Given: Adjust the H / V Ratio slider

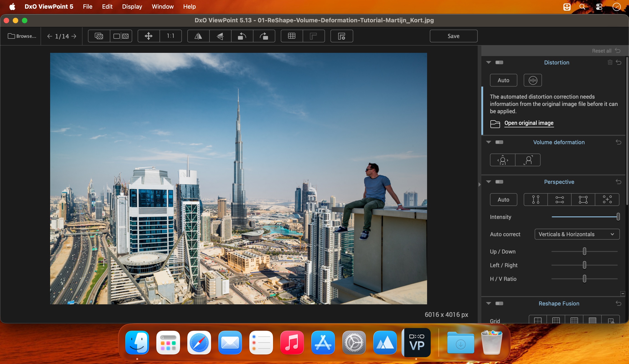Looking at the screenshot, I should 585,279.
